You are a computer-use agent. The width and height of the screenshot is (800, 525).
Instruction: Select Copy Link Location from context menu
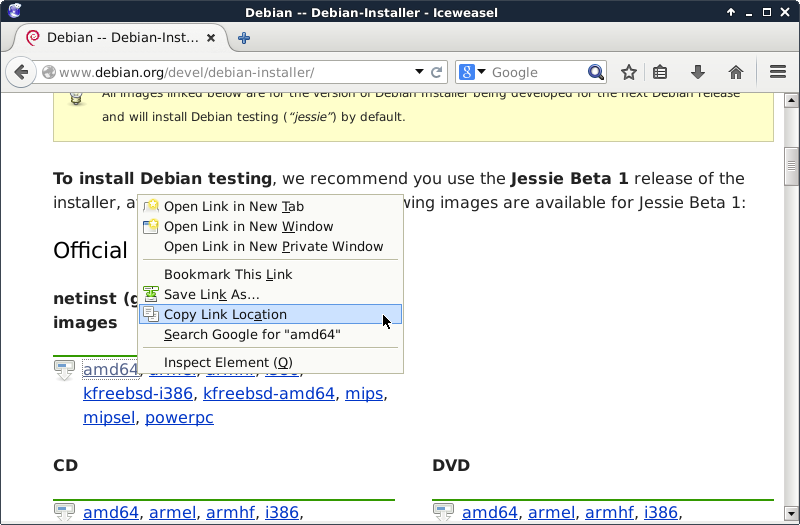(x=225, y=314)
